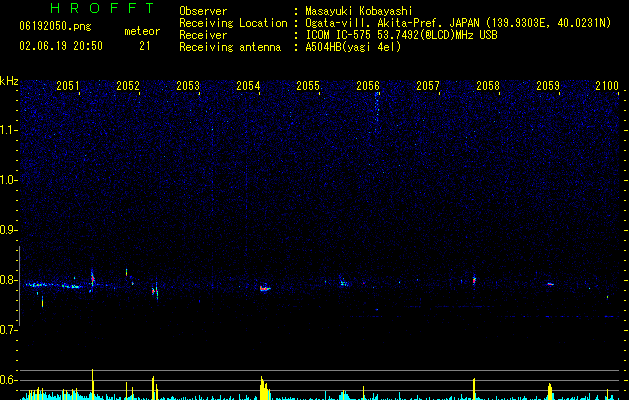629x400 pixels.
Task: Click the 2057 time marker
Action: 428,86
